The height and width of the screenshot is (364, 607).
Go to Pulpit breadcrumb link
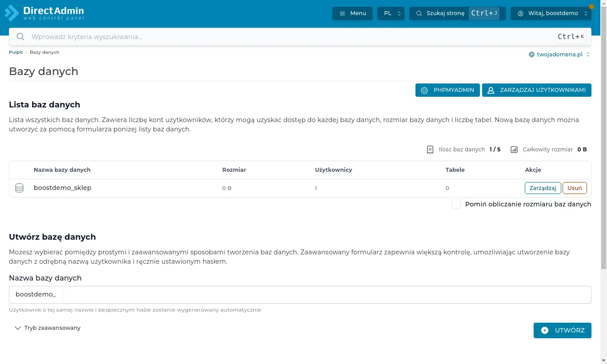tap(16, 52)
